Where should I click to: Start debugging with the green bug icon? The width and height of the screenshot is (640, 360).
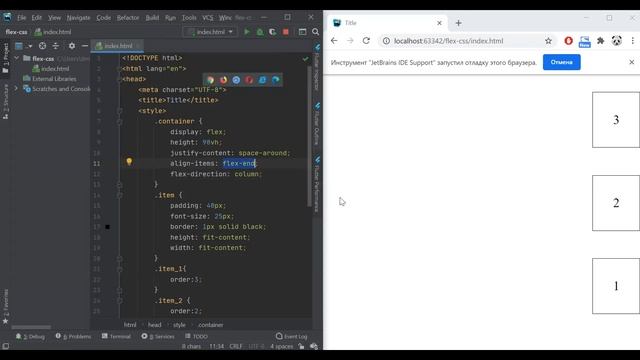260,32
